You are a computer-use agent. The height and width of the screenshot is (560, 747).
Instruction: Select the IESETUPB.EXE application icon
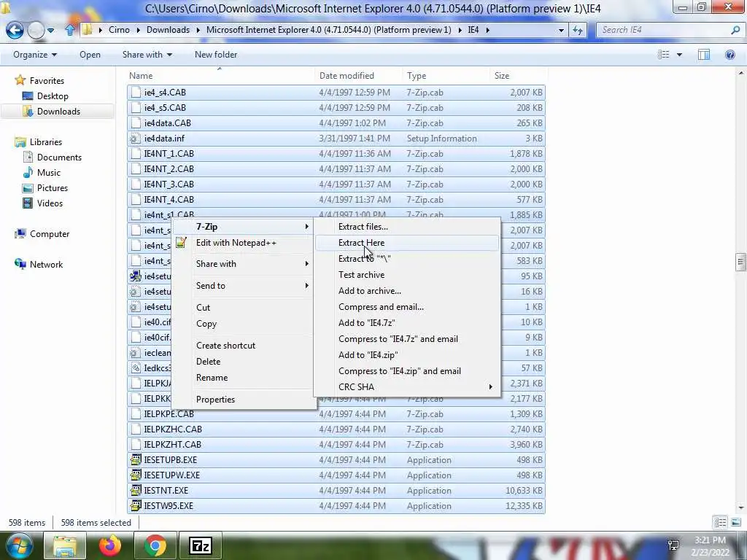[136, 460]
